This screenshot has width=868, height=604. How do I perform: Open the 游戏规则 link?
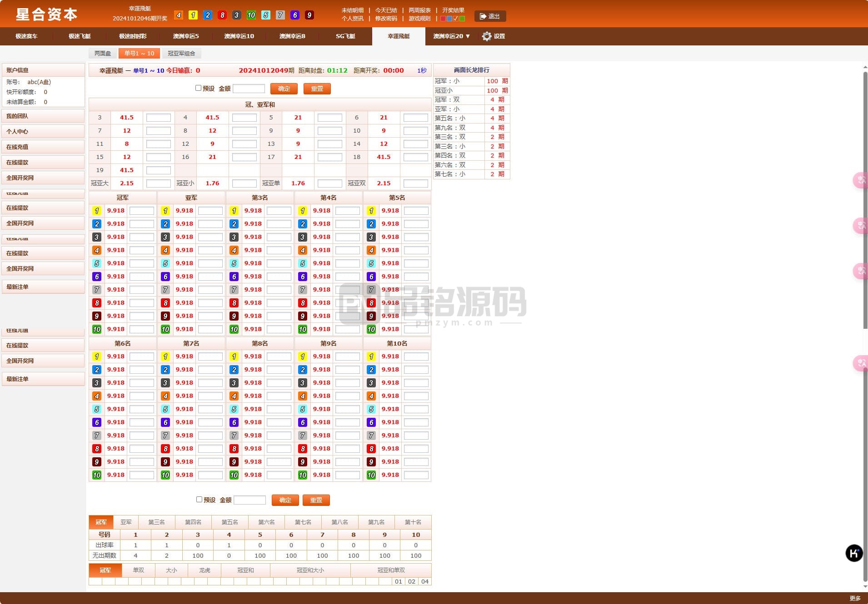point(419,19)
